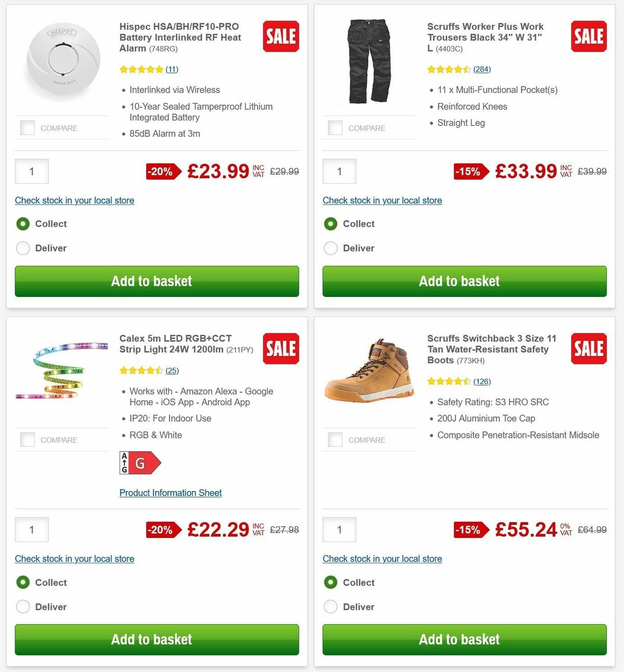Open the Product Information Sheet for Calex strip
624x672 pixels.
tap(170, 493)
